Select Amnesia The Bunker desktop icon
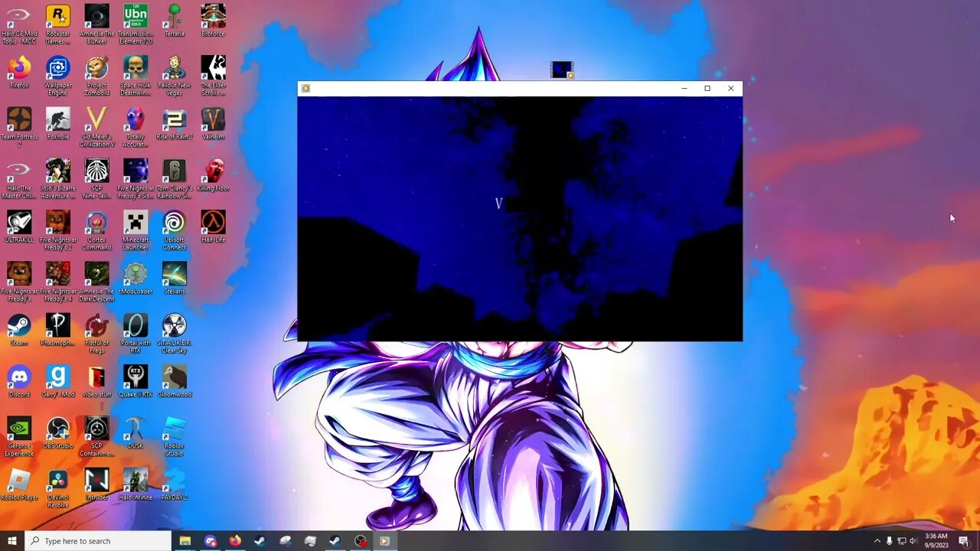Image resolution: width=980 pixels, height=551 pixels. coord(96,24)
